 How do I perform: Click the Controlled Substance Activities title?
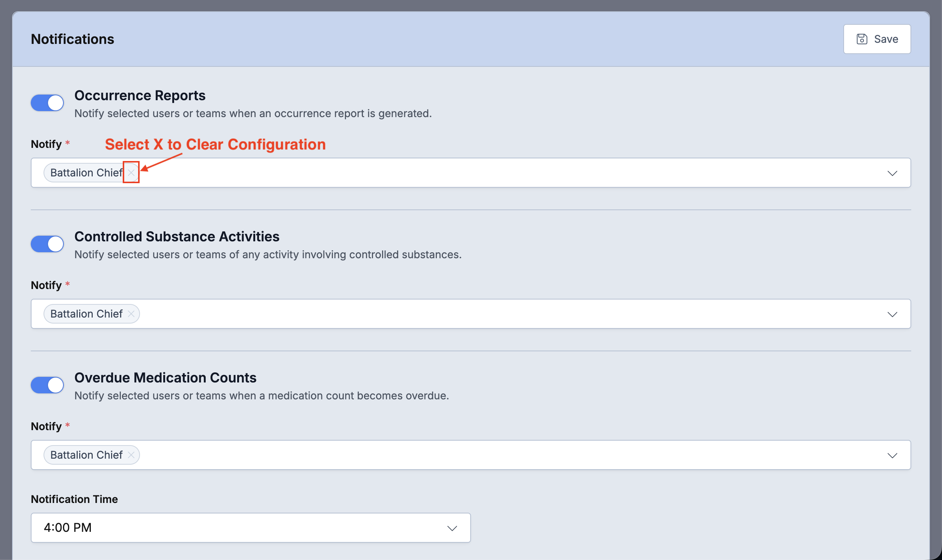click(x=176, y=236)
